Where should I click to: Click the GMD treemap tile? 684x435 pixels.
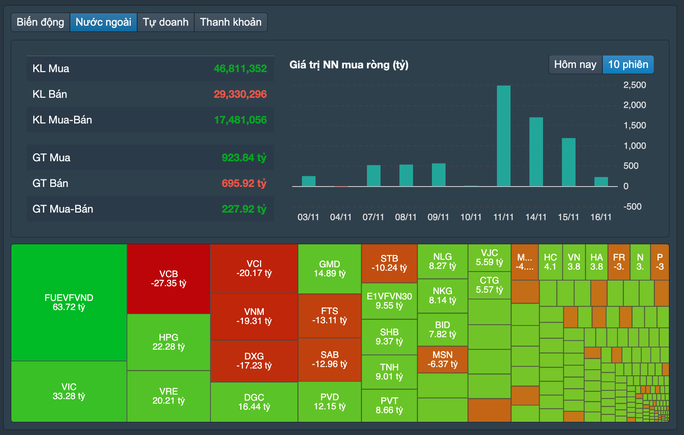[x=329, y=268]
